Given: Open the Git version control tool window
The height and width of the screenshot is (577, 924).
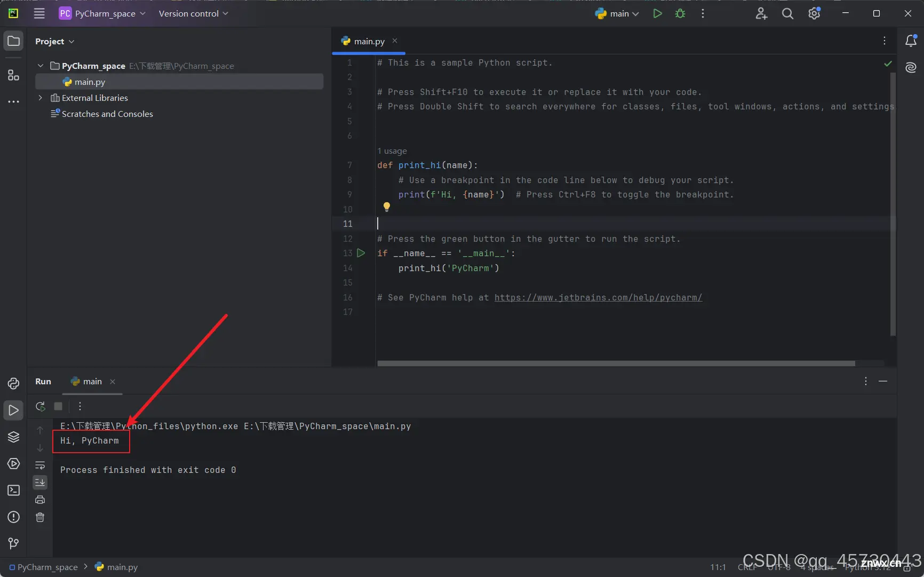Looking at the screenshot, I should 13,543.
